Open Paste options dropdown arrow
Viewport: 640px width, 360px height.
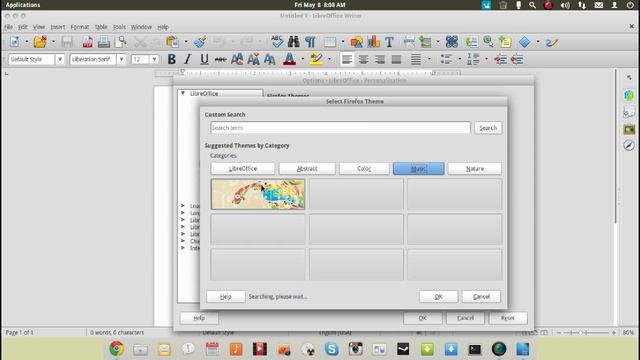186,42
